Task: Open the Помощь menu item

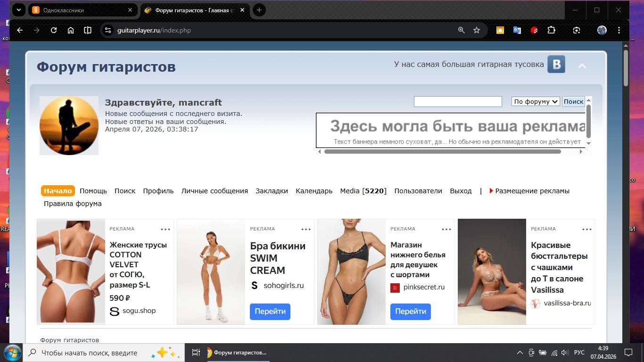Action: click(x=93, y=191)
